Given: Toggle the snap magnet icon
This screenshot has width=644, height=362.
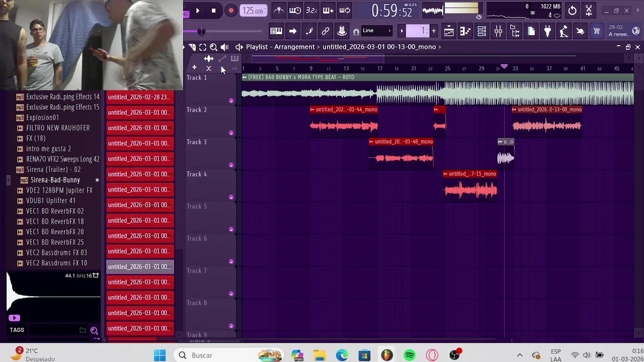Looking at the screenshot, I should pyautogui.click(x=356, y=32).
